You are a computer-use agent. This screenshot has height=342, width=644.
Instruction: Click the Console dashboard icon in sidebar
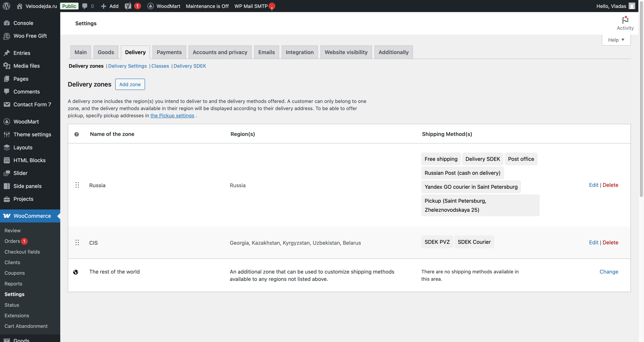point(7,23)
